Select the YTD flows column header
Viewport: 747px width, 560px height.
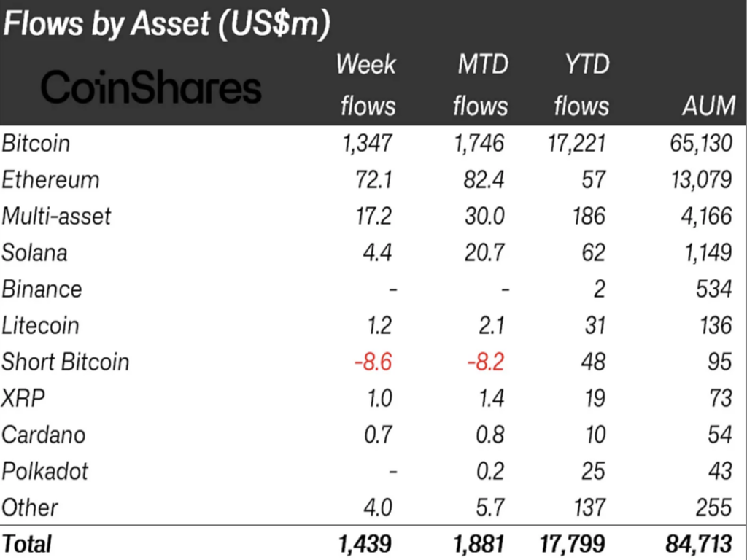click(x=581, y=85)
